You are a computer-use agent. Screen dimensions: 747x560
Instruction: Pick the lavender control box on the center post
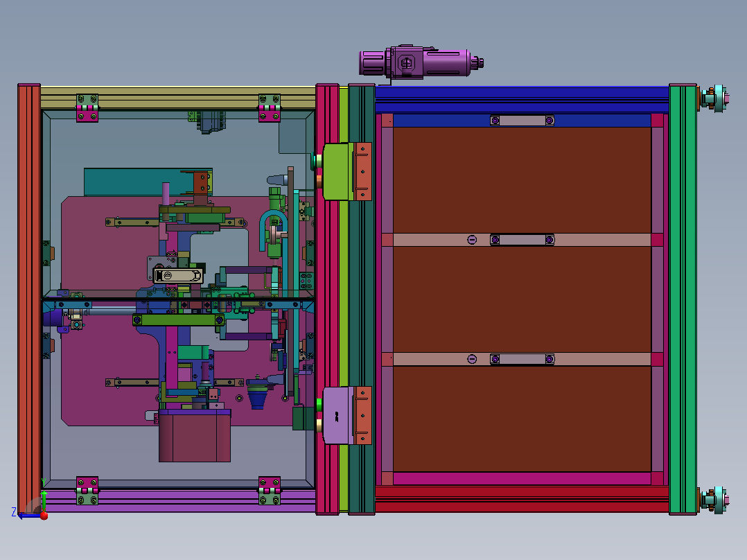[x=338, y=416]
